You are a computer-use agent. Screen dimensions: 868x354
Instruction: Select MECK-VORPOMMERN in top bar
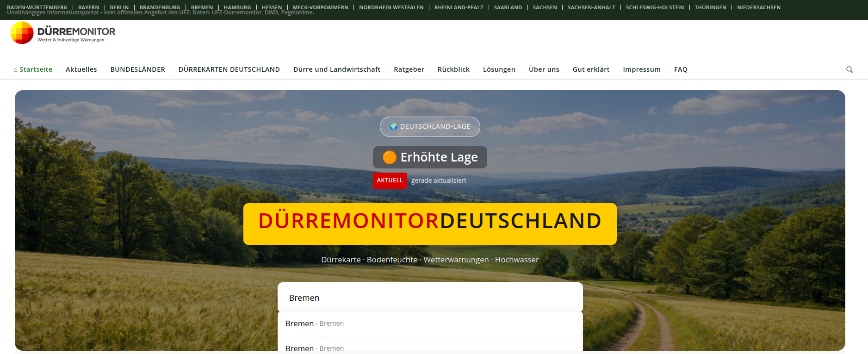pos(321,7)
